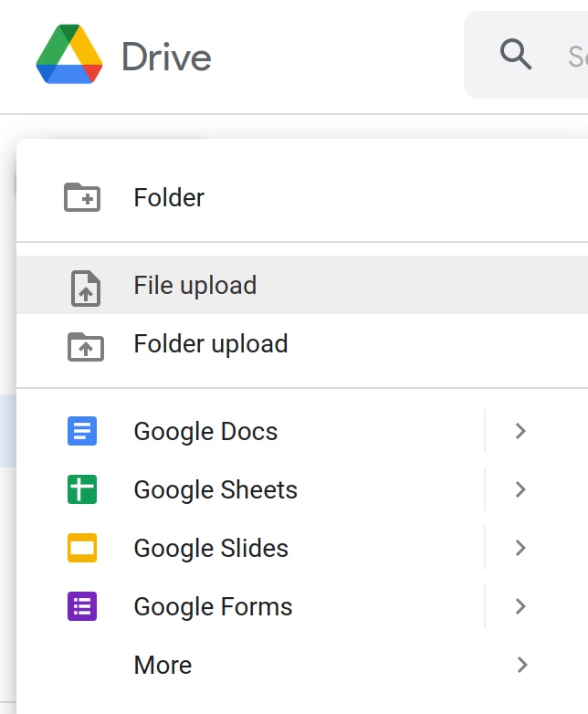588x714 pixels.
Task: Click the Google Drive logo
Action: click(69, 54)
